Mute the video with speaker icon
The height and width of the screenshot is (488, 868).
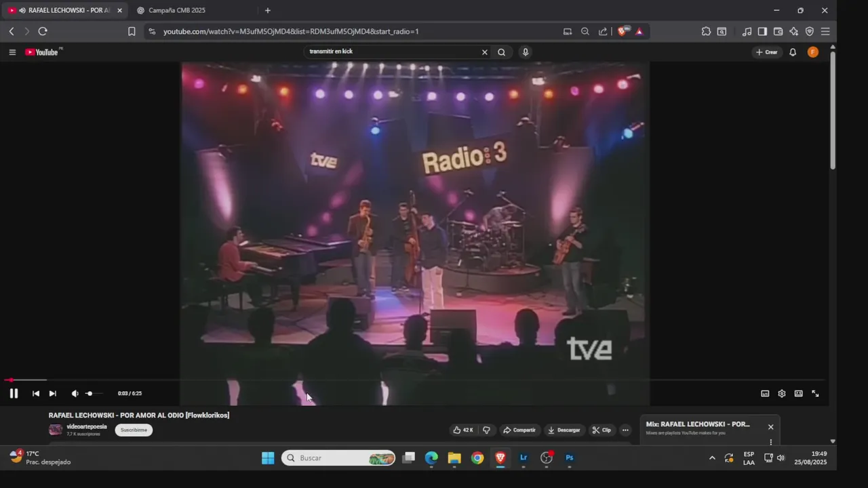click(x=75, y=393)
